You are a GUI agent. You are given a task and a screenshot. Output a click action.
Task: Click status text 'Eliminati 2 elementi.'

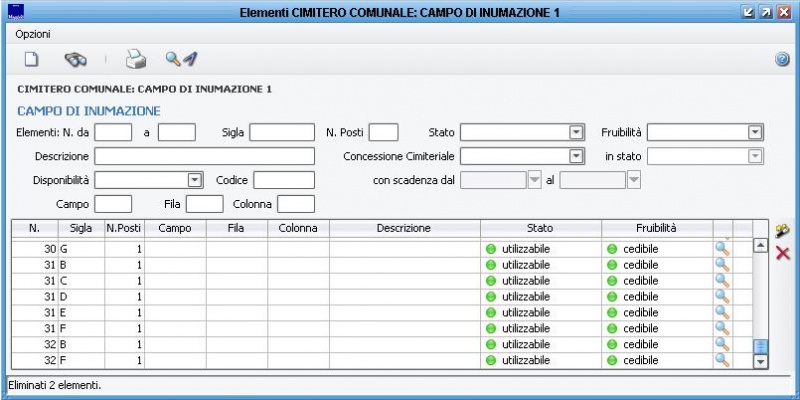click(x=55, y=385)
